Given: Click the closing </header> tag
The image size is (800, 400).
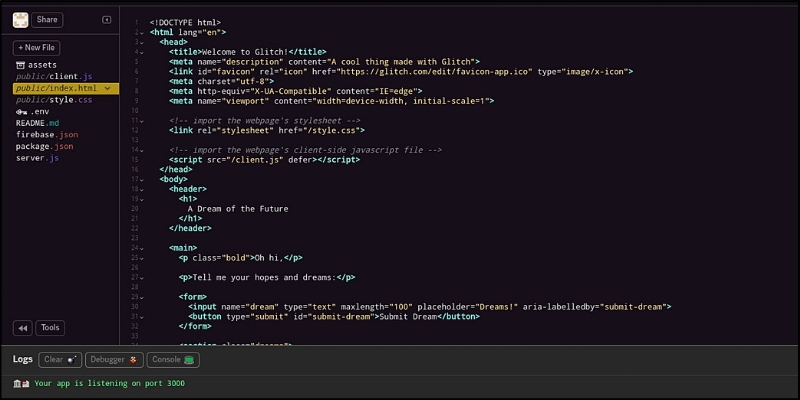Looking at the screenshot, I should tap(190, 229).
